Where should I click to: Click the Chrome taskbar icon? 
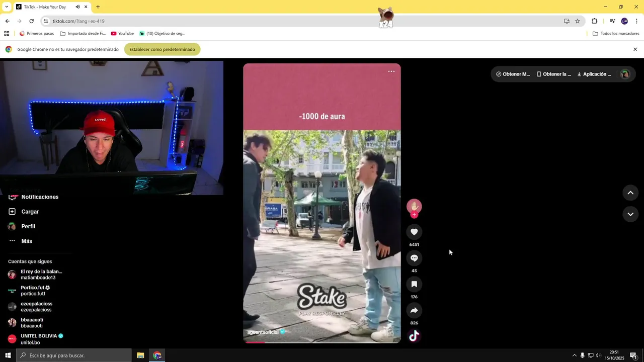157,355
